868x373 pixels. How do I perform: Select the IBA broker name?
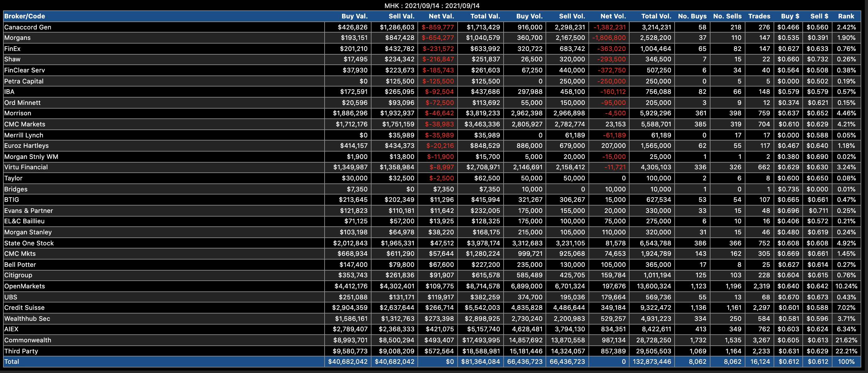(x=9, y=92)
